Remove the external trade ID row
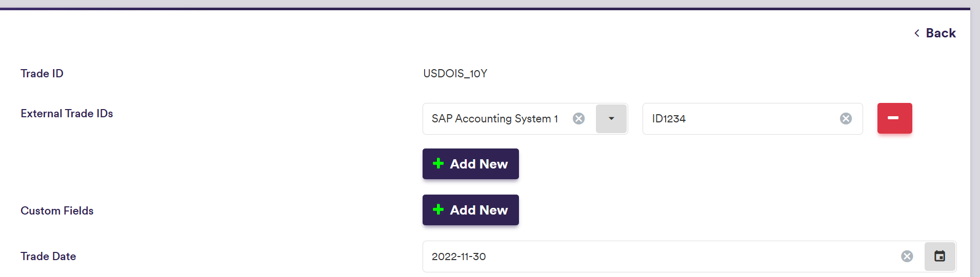The width and height of the screenshot is (980, 277). [x=894, y=118]
